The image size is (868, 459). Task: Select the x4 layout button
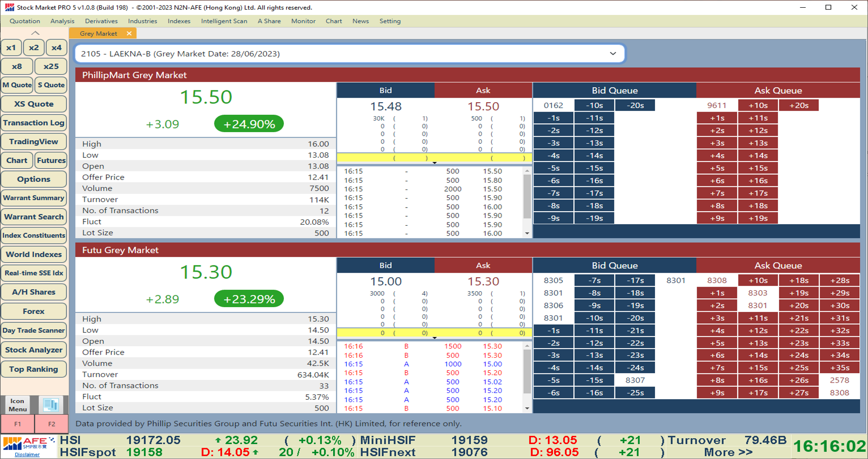coord(56,47)
